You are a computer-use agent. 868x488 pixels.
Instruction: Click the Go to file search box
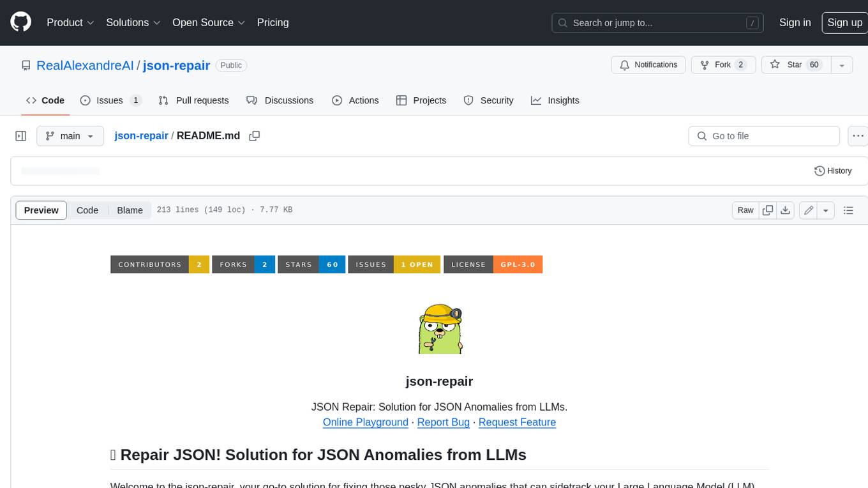pos(764,136)
